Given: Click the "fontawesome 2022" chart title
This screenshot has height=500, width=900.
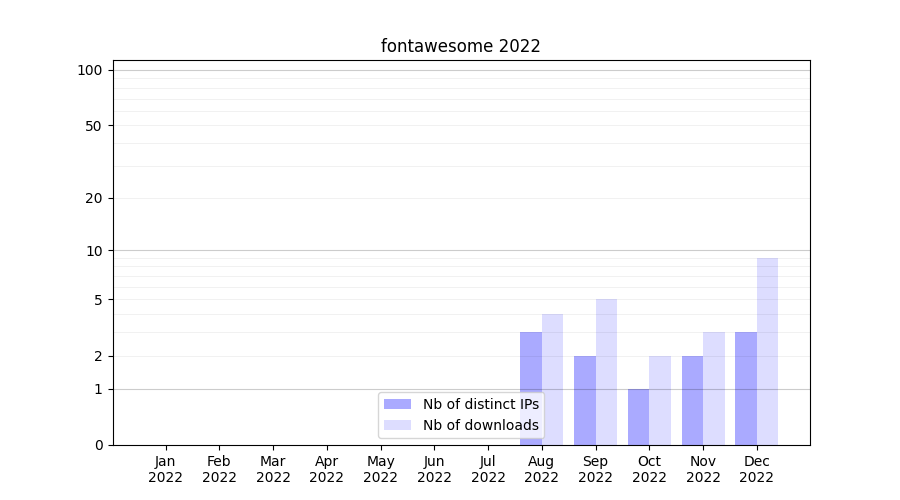Looking at the screenshot, I should point(460,46).
